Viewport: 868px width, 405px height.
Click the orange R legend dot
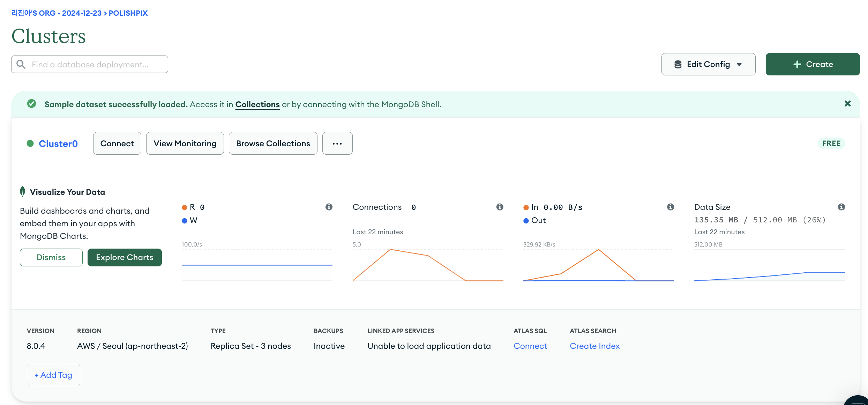pyautogui.click(x=185, y=207)
